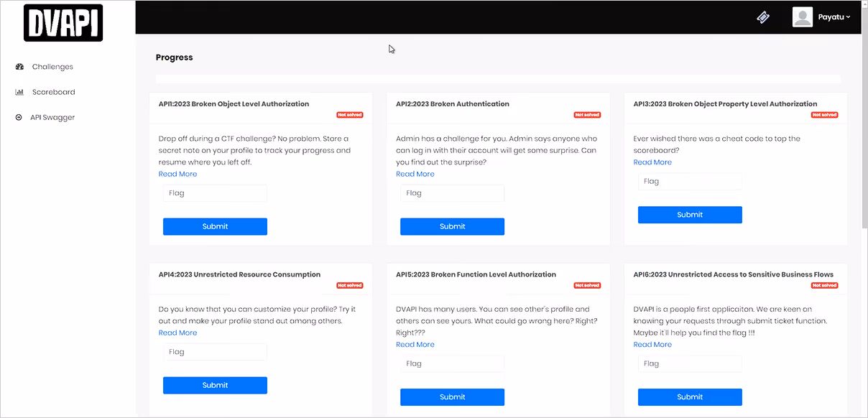Click the Scoreboard bar chart icon

click(19, 92)
